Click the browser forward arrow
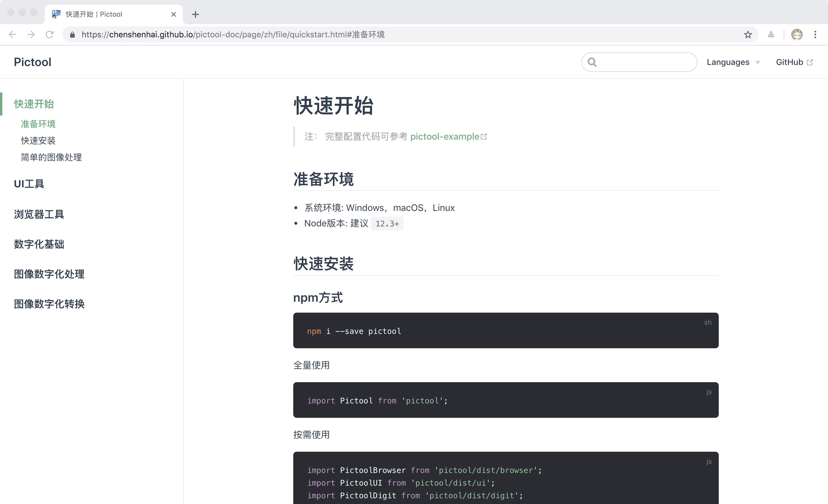Screen dimensions: 828x504 pyautogui.click(x=31, y=34)
